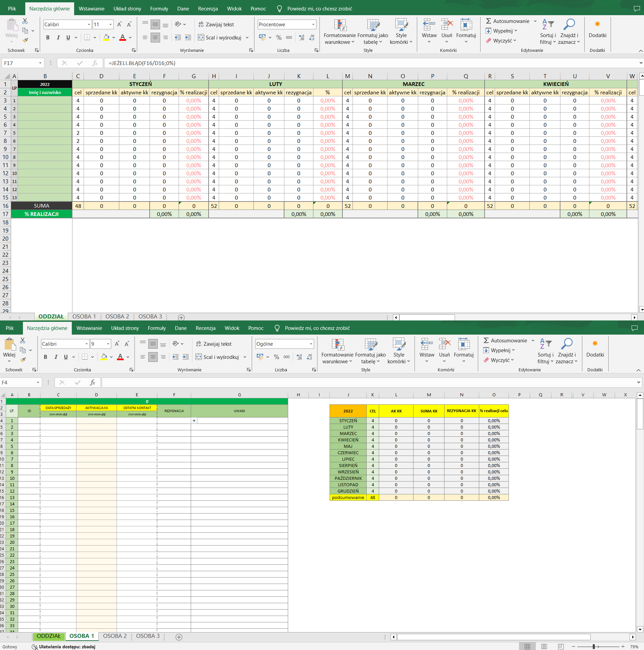Image resolution: width=644 pixels, height=650 pixels.
Task: Click Increase Font Size in upper window
Action: click(x=119, y=24)
